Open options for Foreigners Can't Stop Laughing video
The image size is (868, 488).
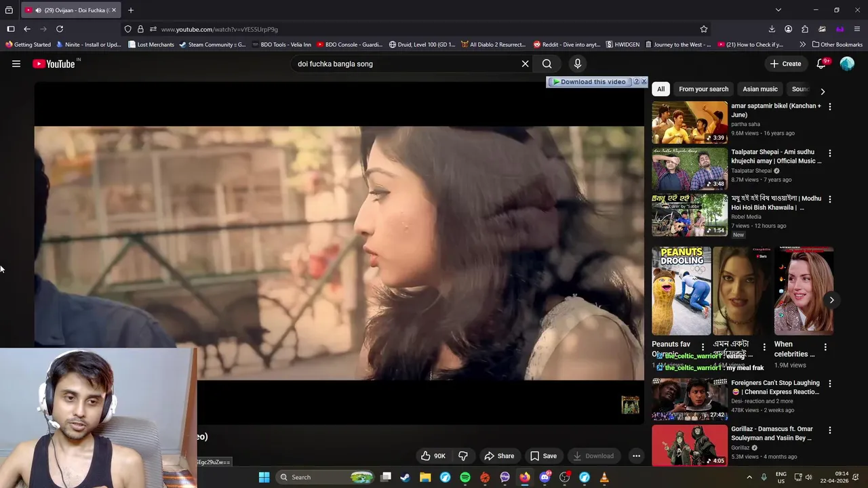829,384
